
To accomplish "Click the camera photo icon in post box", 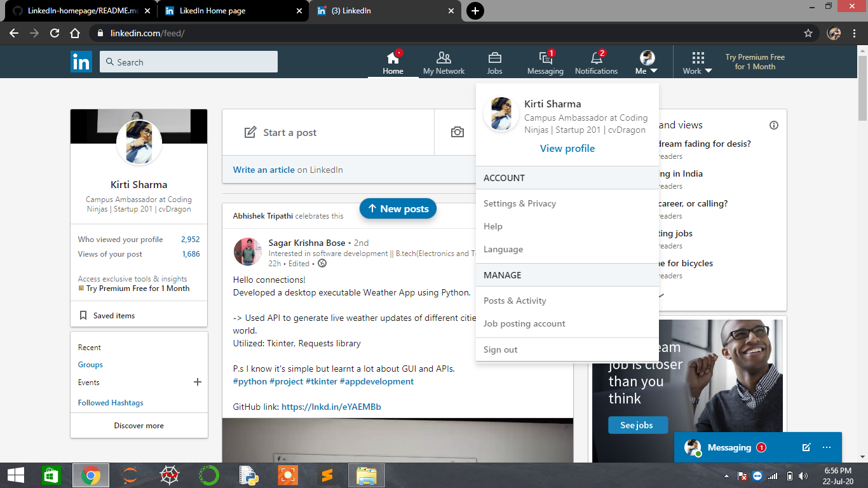I will (457, 132).
